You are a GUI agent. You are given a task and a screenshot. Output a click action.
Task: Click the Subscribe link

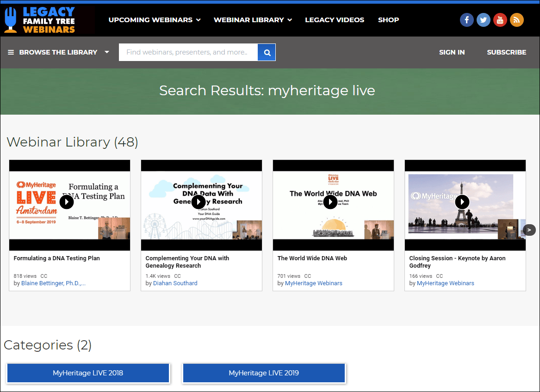pyautogui.click(x=507, y=52)
